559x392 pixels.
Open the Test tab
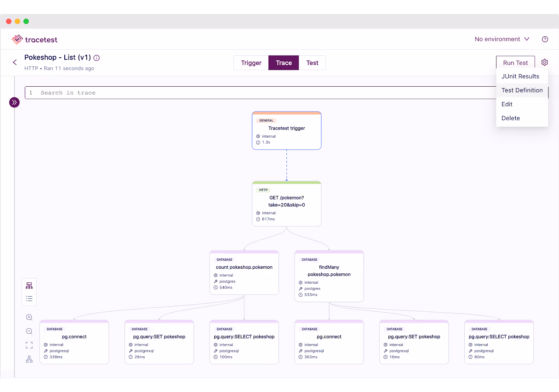click(312, 63)
